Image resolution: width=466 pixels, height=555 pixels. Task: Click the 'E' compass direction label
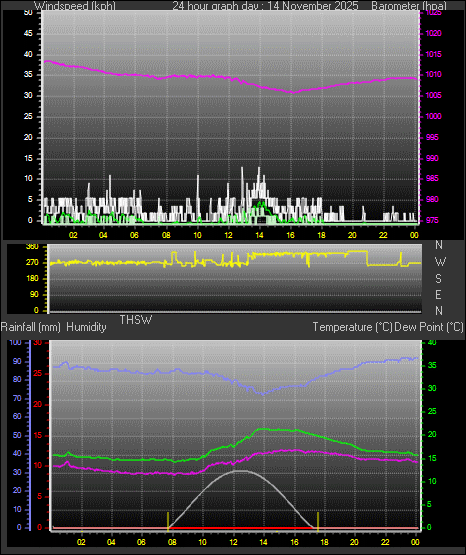(x=438, y=294)
